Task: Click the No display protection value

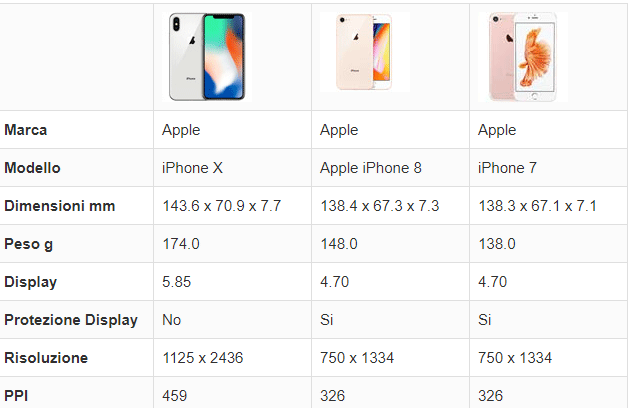Action: [171, 320]
